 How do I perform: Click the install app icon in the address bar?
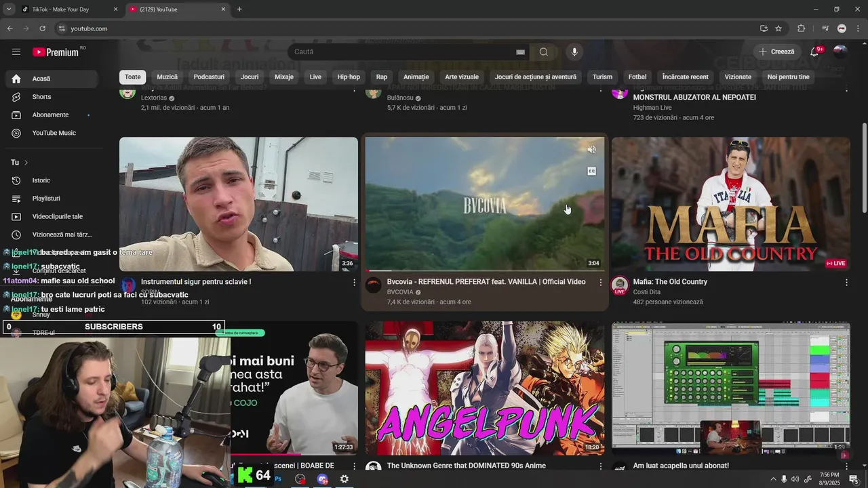[764, 28]
